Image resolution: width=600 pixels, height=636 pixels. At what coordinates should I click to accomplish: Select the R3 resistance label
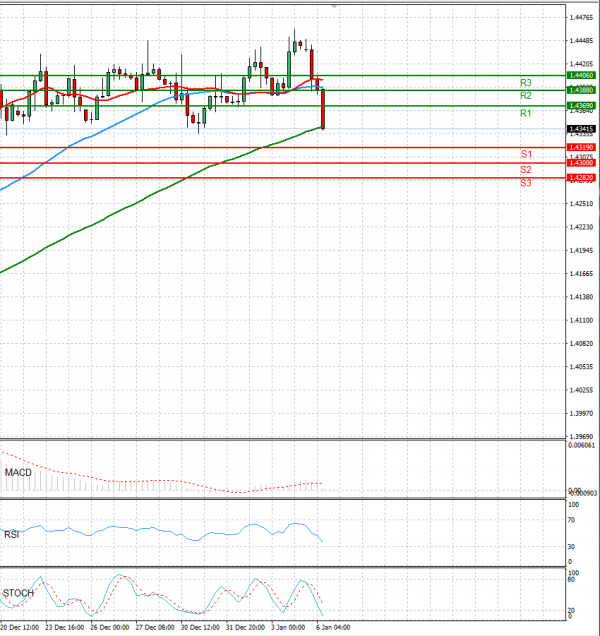click(x=525, y=83)
